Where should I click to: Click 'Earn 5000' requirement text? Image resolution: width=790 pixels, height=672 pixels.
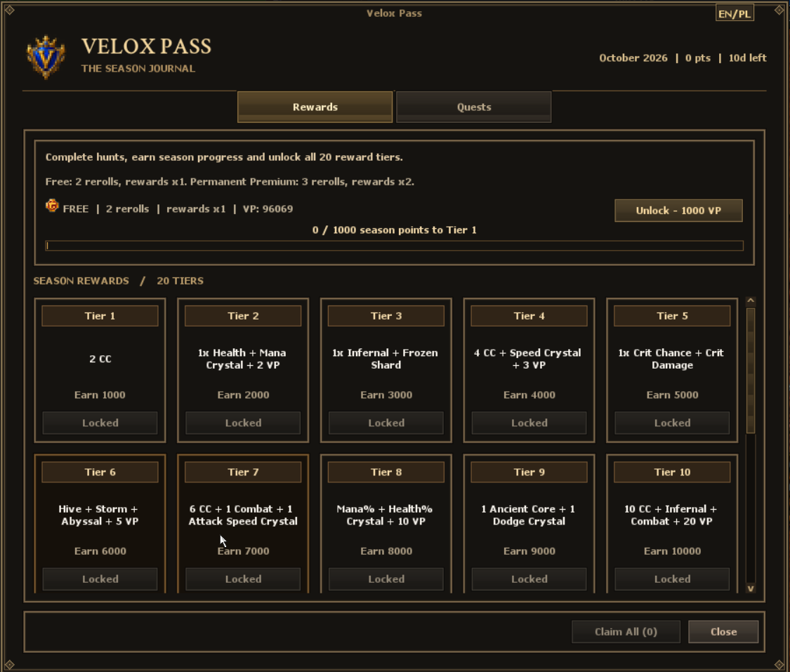(x=672, y=395)
